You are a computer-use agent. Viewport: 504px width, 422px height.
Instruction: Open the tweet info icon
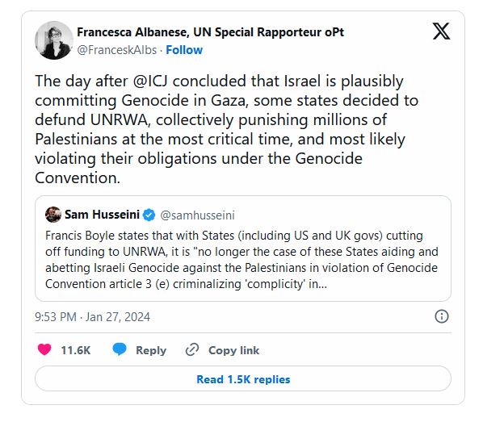pos(442,316)
